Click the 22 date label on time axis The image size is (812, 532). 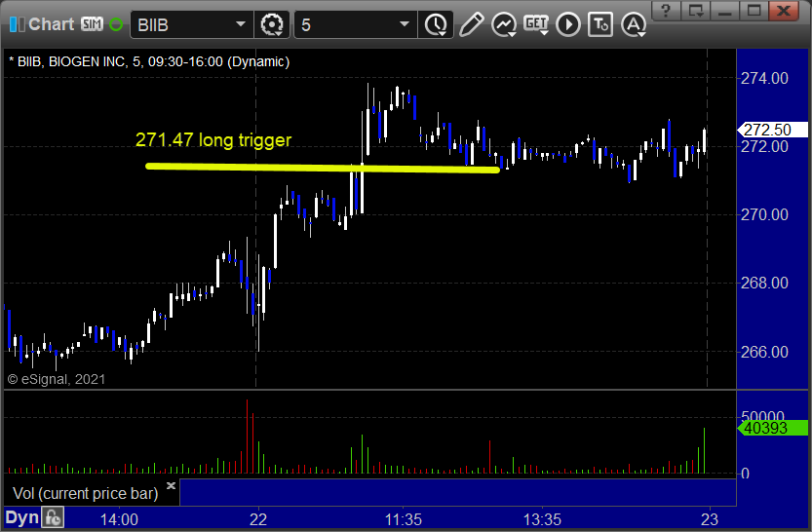[258, 519]
